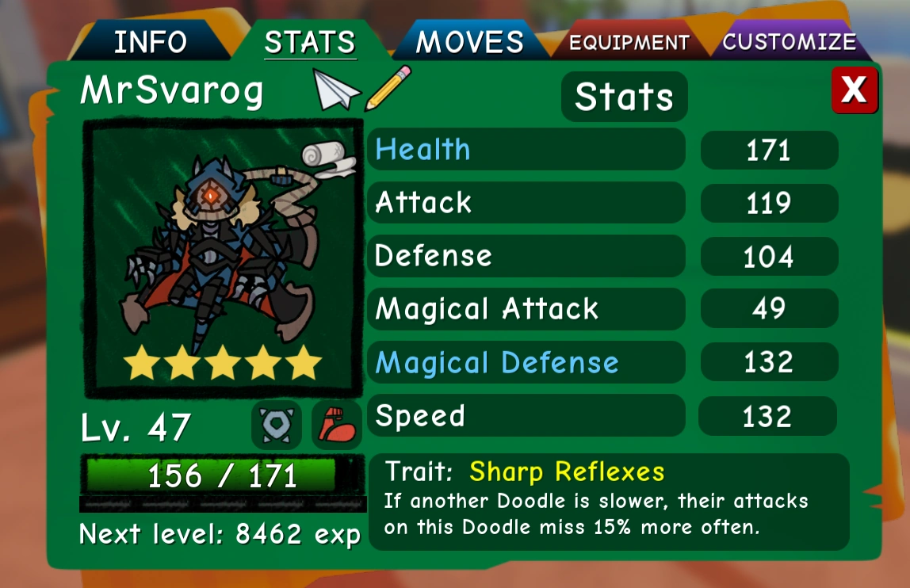
Task: Click the Magical Attack value 49
Action: click(769, 309)
